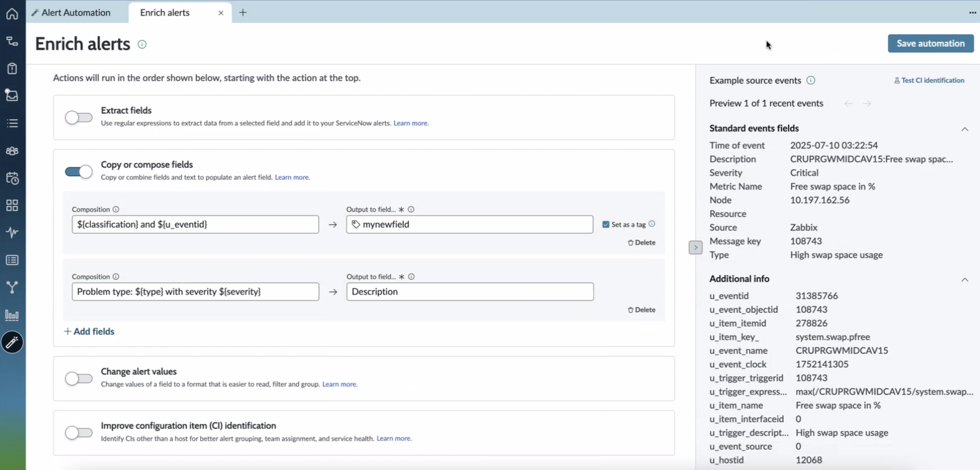Show next recent event with right arrow
Screen dimensions: 980x470
[x=867, y=103]
